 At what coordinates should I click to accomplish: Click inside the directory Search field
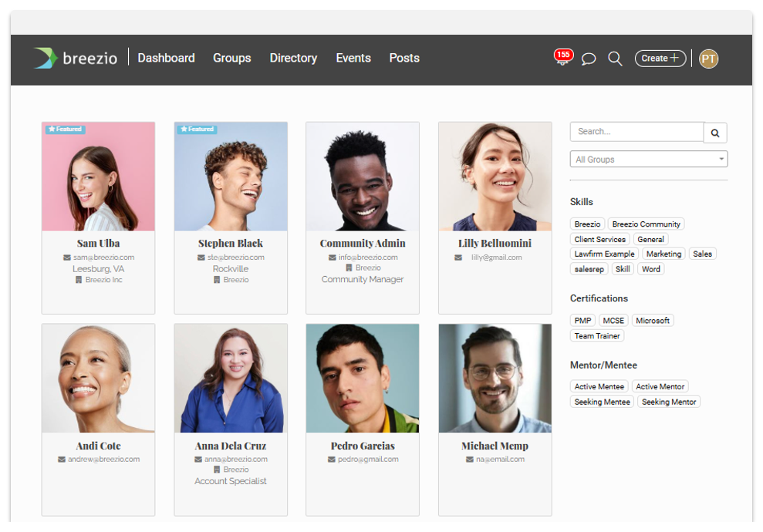[x=636, y=132]
